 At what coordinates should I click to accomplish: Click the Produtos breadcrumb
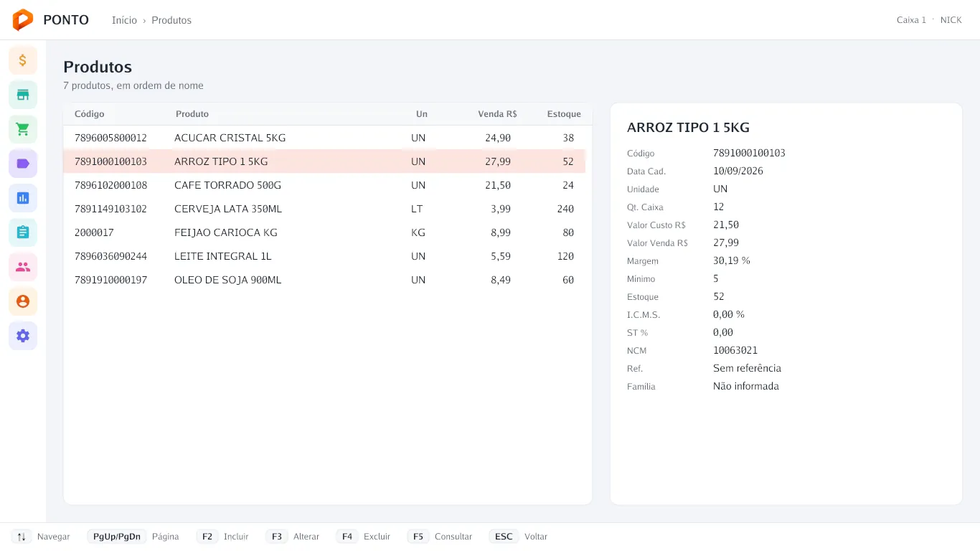[171, 20]
